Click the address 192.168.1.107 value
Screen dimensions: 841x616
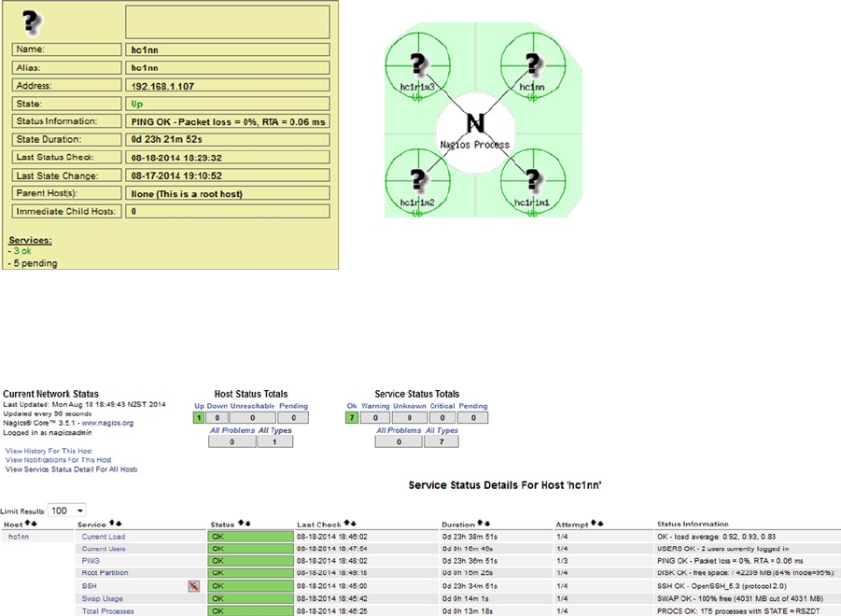coord(162,86)
